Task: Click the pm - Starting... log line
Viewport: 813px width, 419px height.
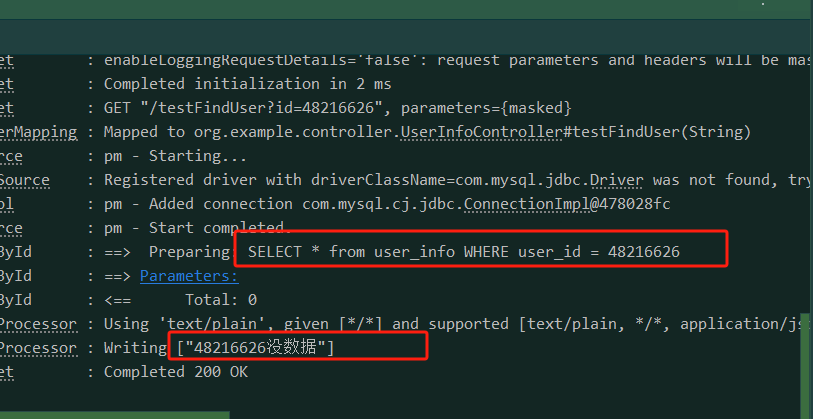Action: [x=175, y=156]
